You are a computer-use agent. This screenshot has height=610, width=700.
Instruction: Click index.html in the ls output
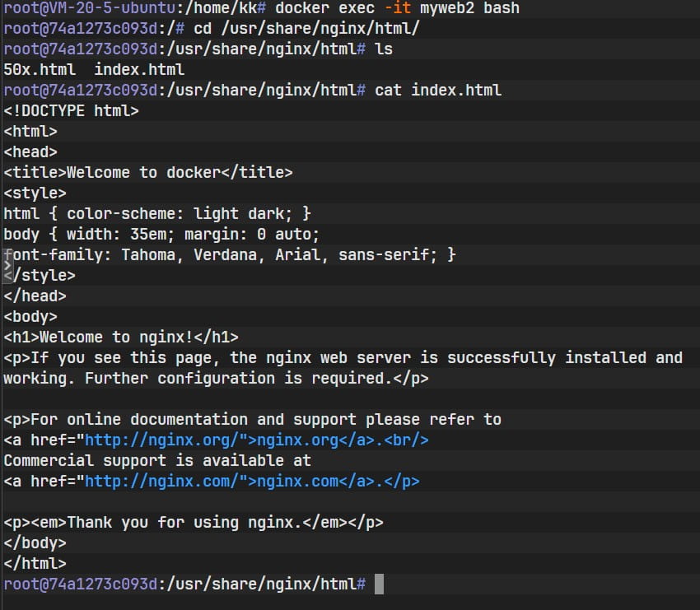click(139, 70)
